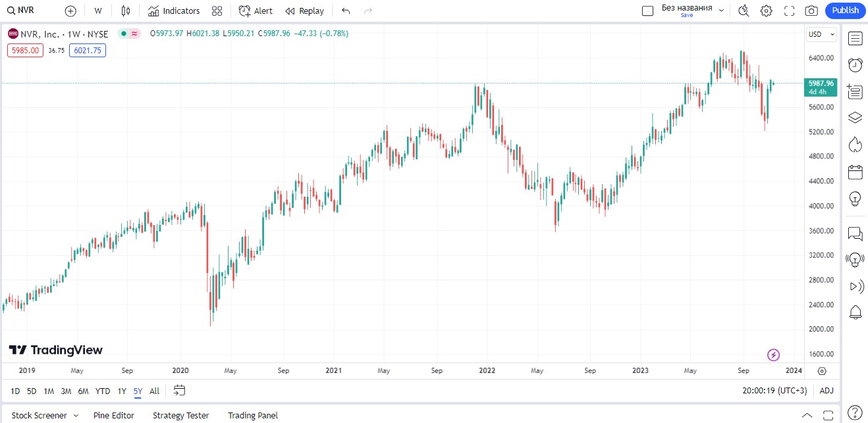Select the 1D time range

tap(15, 391)
